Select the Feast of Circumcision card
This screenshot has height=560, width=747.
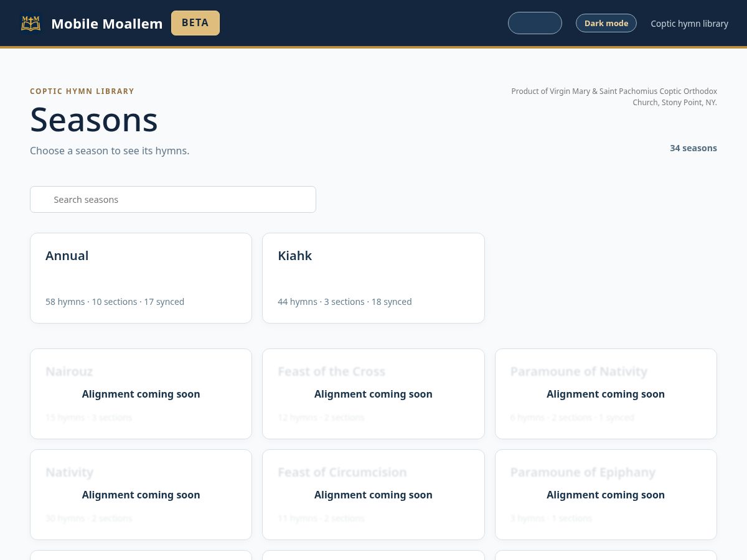(x=374, y=495)
